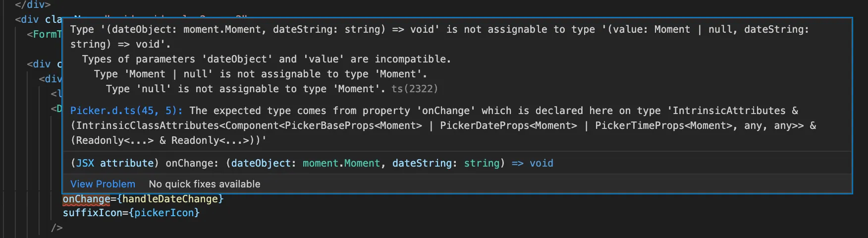Click dateString in the JSX attribute signature
Image resolution: width=868 pixels, height=238 pixels.
tap(422, 163)
